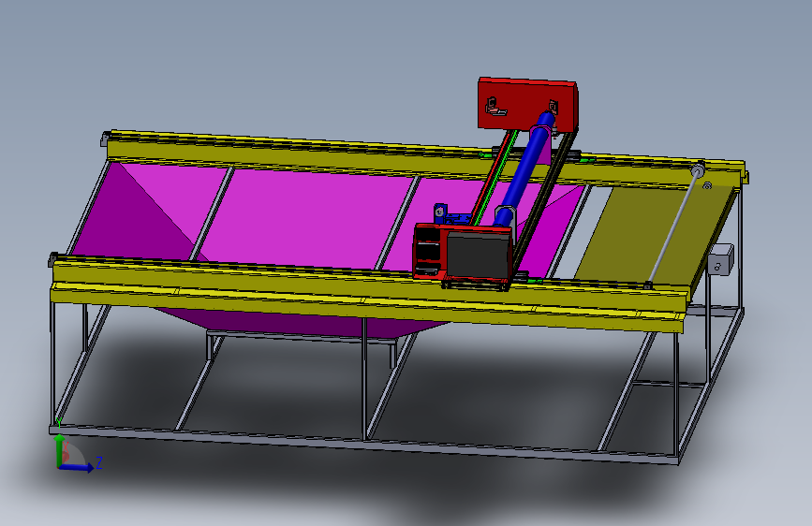Image resolution: width=812 pixels, height=526 pixels.
Task: Select the gray motor box on right frame
Action: tap(720, 260)
